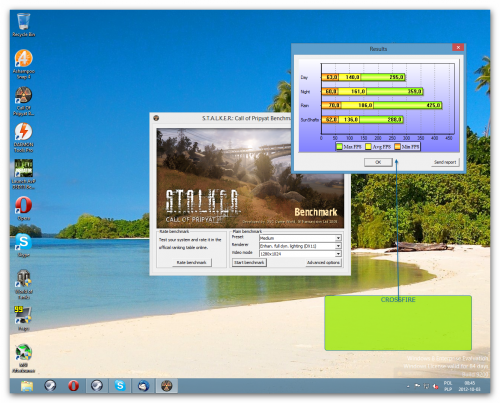Show hidden system tray icons

point(408,386)
